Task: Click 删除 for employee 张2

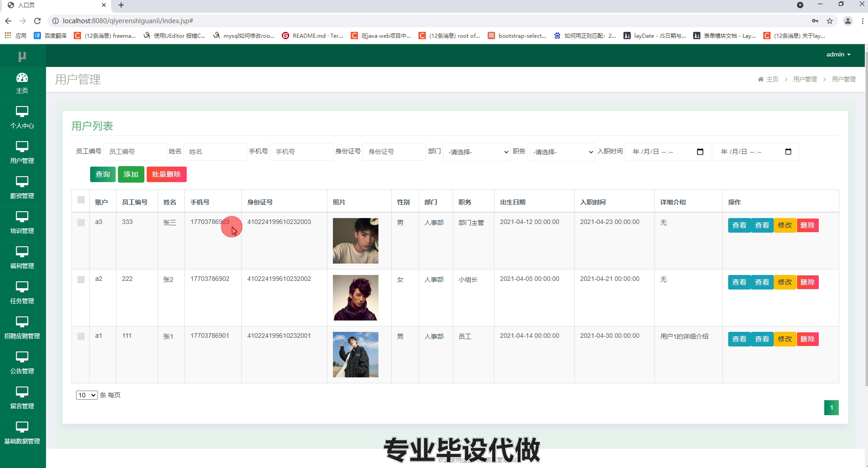Action: 807,282
